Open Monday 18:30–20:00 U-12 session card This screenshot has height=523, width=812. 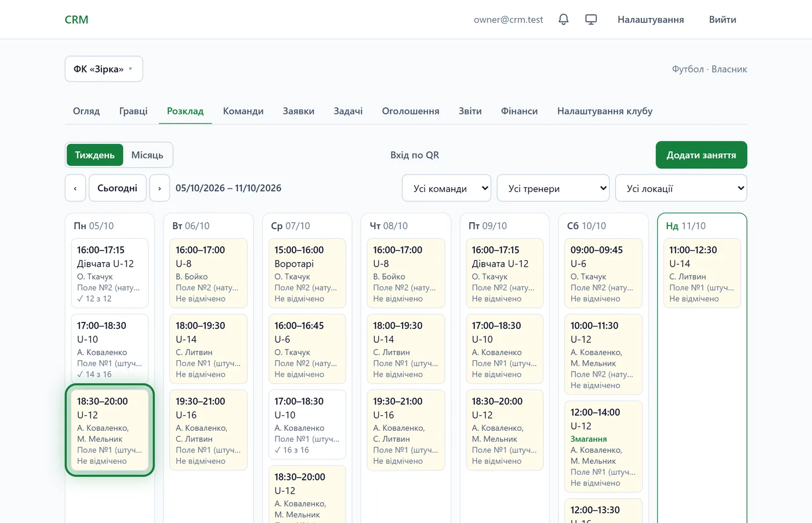click(110, 430)
